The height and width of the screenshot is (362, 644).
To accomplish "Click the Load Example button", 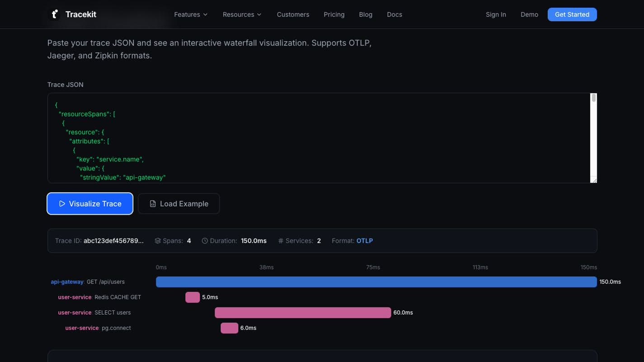I will point(179,203).
